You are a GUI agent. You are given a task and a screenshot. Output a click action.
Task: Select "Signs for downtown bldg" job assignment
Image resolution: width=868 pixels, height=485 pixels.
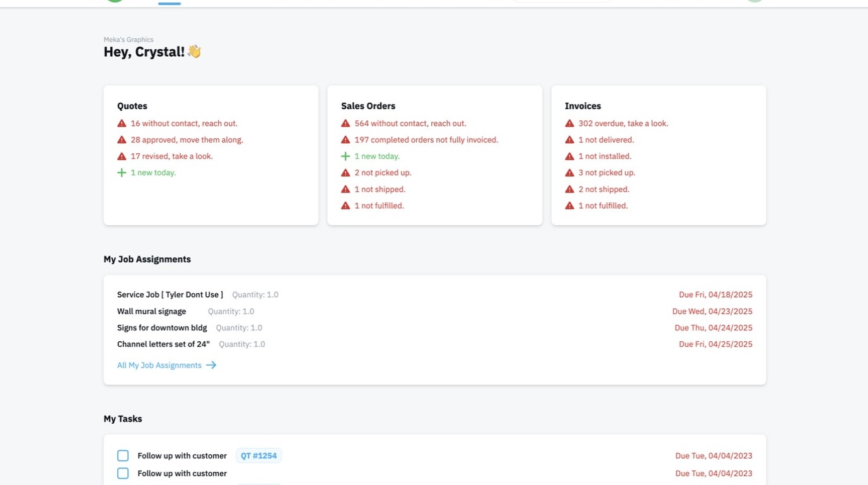point(162,328)
